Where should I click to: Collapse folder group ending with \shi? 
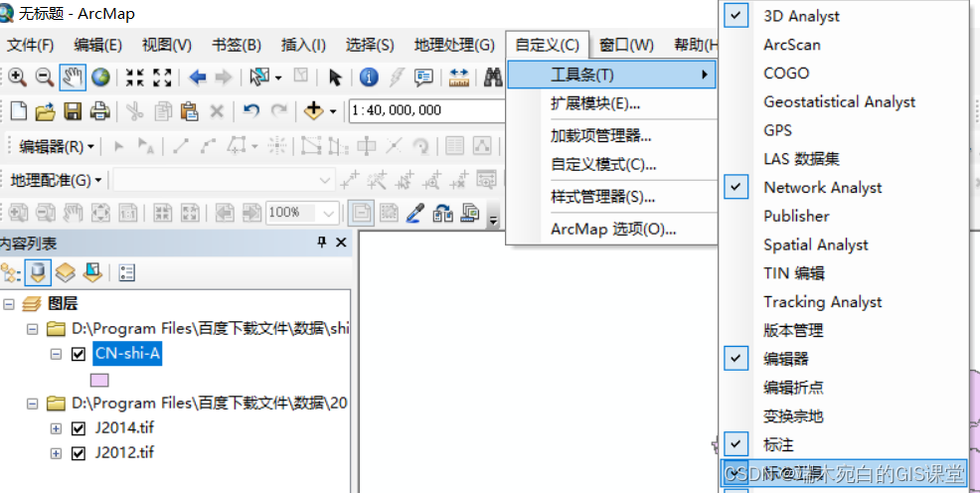(33, 329)
